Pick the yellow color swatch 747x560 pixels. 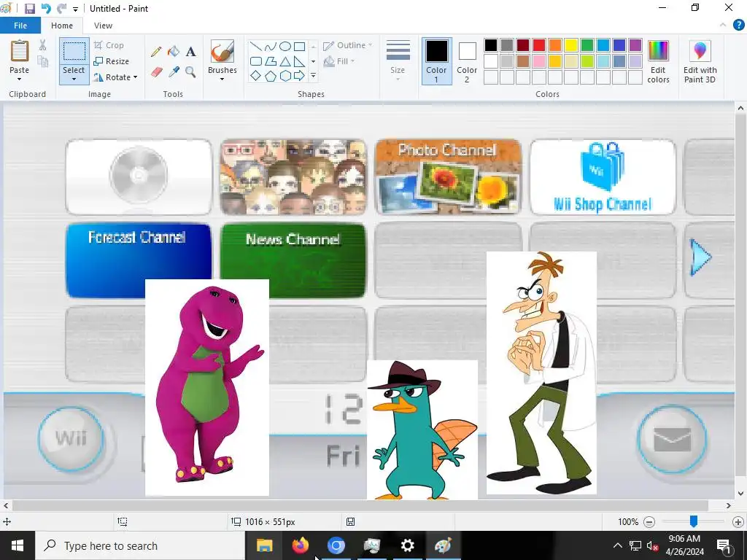pos(571,45)
